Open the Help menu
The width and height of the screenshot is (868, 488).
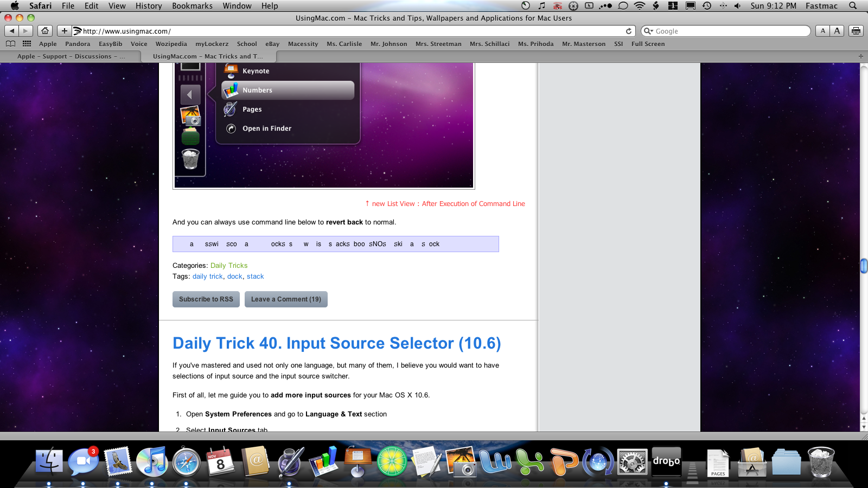270,6
